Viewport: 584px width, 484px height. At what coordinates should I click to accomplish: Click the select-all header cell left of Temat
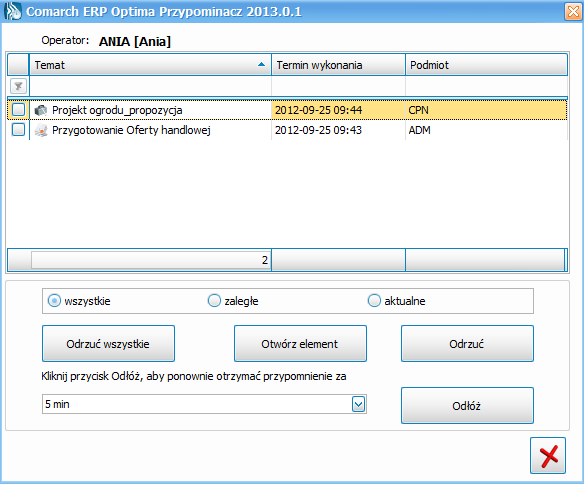coord(18,65)
